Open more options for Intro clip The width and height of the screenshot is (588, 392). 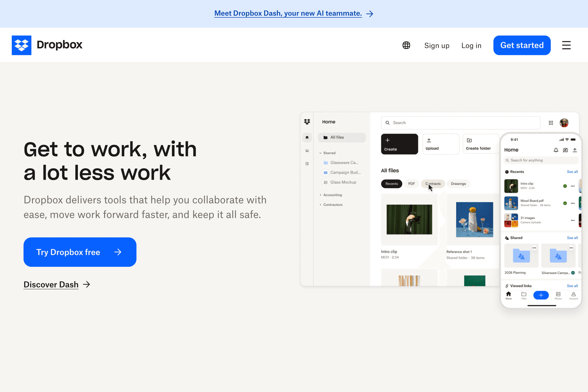tap(572, 186)
